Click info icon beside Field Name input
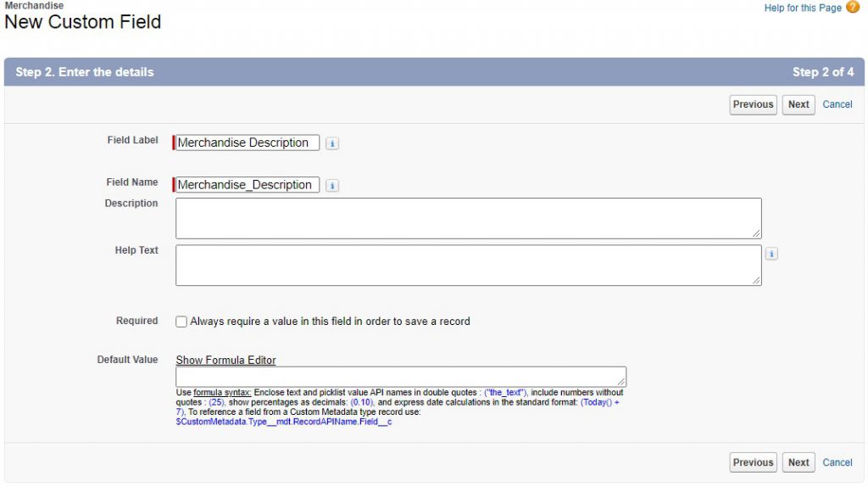The height and width of the screenshot is (487, 868). pos(332,186)
